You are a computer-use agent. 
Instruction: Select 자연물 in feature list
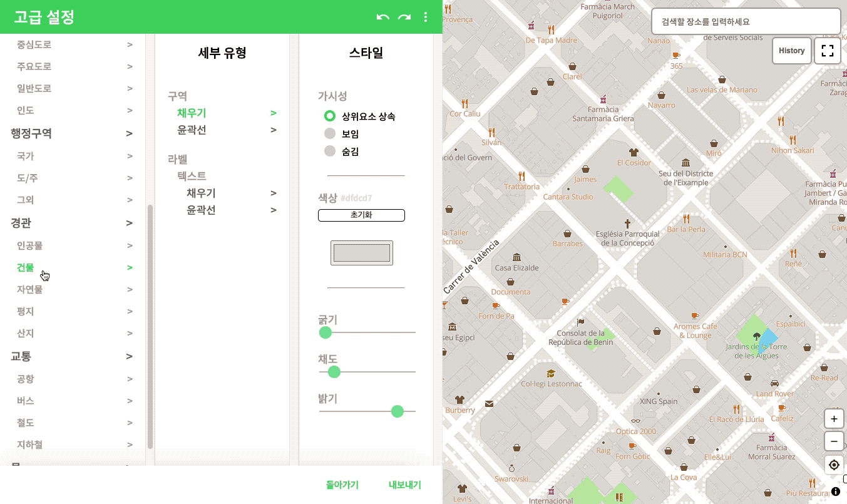click(x=29, y=289)
